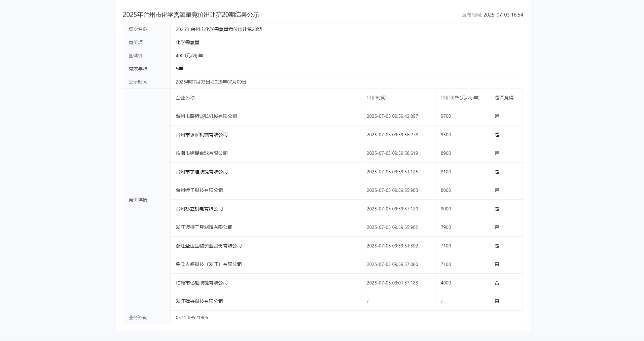The height and width of the screenshot is (341, 644).
Task: Select company 鼎欣吉盛科技（浙江）有限公司
Action: tap(209, 264)
